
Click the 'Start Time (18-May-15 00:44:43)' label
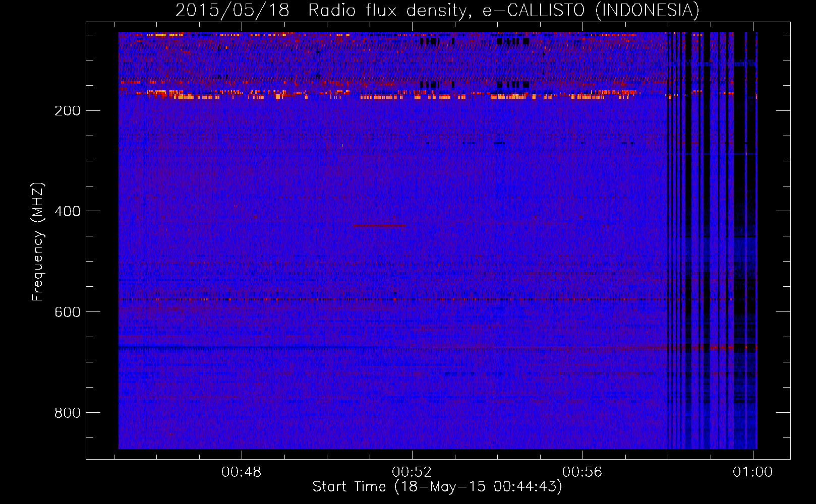[437, 487]
